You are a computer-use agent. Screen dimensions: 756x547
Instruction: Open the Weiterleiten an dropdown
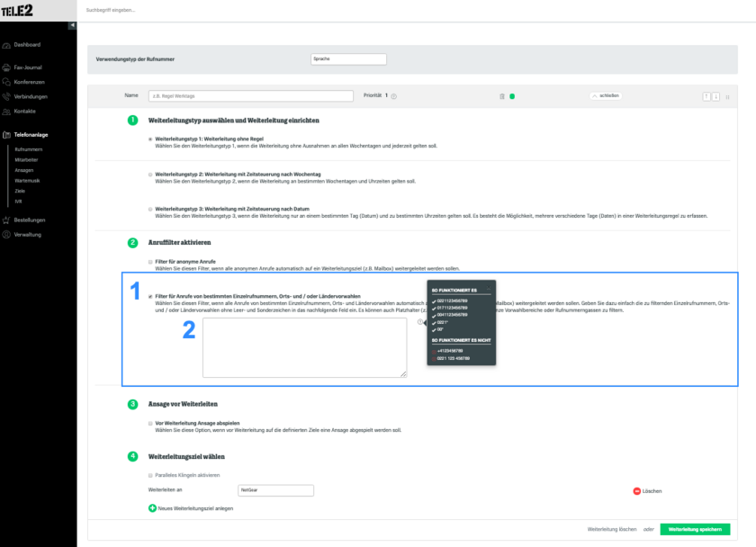(x=275, y=490)
